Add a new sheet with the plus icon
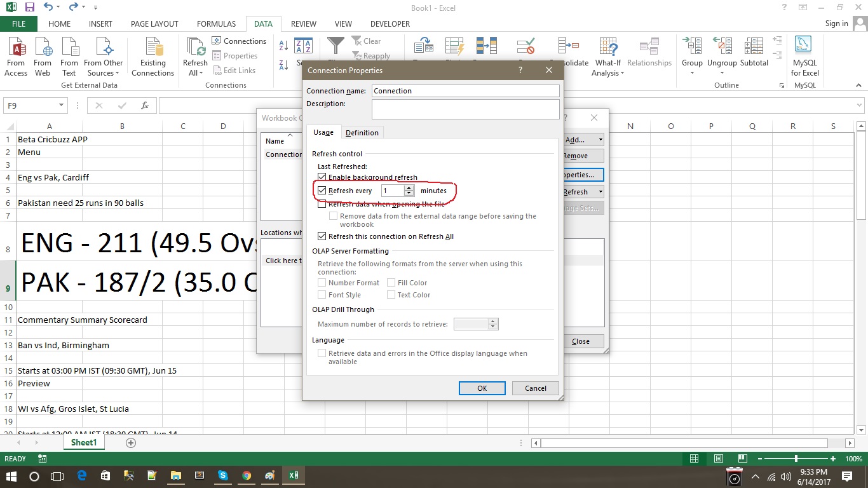This screenshot has height=488, width=868. (x=131, y=442)
